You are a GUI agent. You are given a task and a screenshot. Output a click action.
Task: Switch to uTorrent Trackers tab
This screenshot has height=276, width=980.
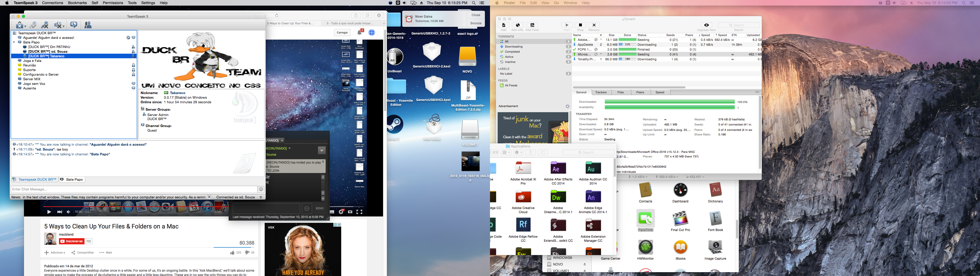tap(601, 92)
